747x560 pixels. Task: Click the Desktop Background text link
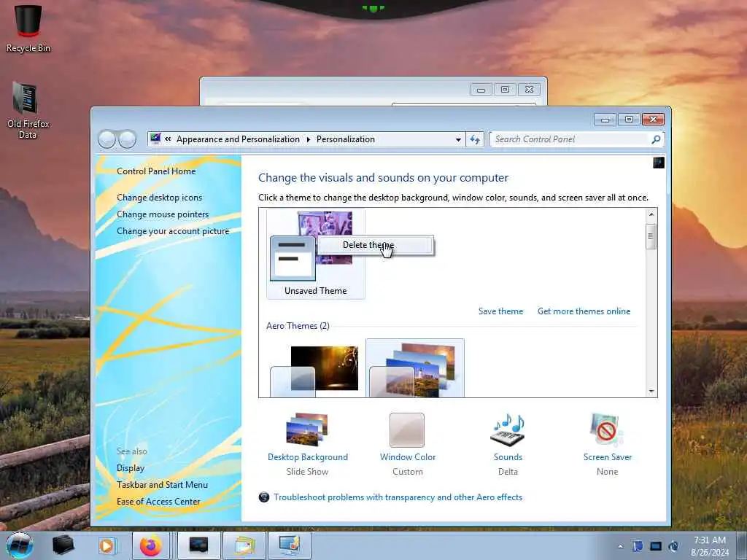tap(307, 457)
